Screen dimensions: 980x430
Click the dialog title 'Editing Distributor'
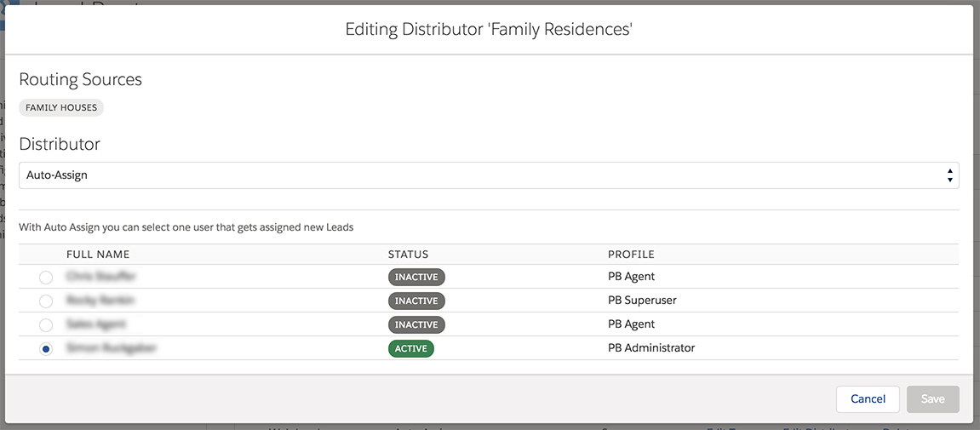pos(490,29)
